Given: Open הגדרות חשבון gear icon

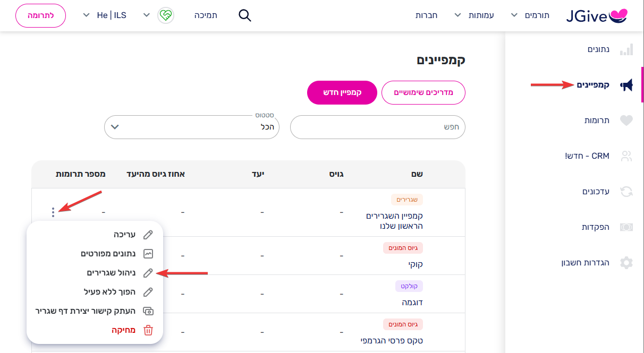Looking at the screenshot, I should coord(627,263).
